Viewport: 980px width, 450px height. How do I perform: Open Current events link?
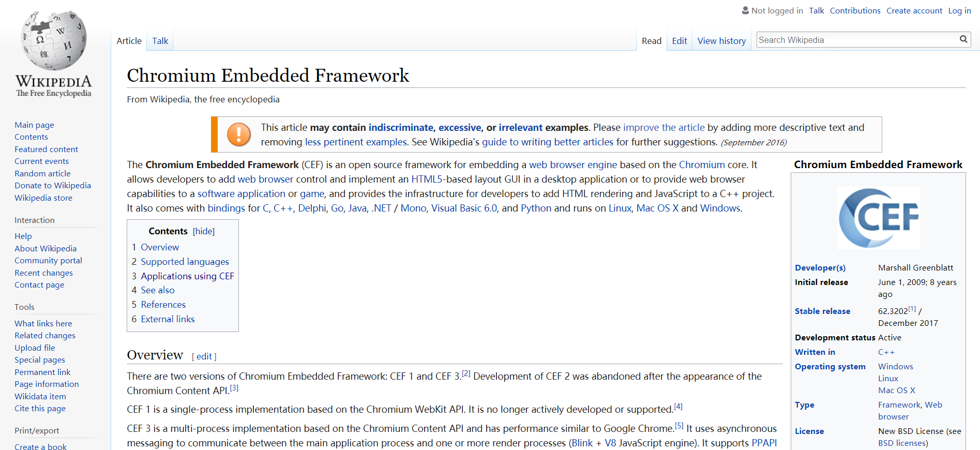(x=41, y=161)
